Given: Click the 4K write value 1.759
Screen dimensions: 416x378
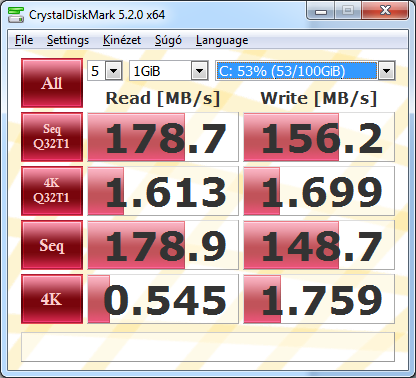Looking at the screenshot, I should point(319,299).
